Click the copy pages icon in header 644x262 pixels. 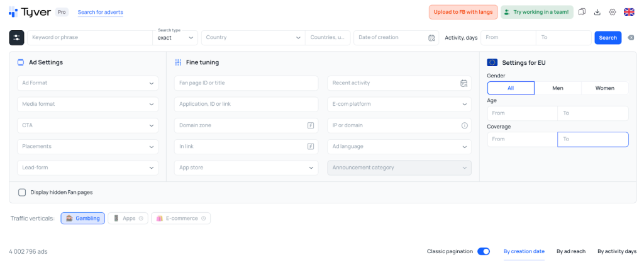tap(582, 12)
